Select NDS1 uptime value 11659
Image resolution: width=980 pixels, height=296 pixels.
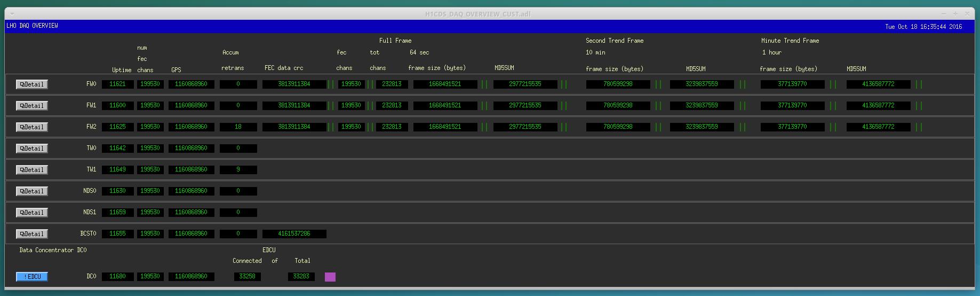(118, 213)
